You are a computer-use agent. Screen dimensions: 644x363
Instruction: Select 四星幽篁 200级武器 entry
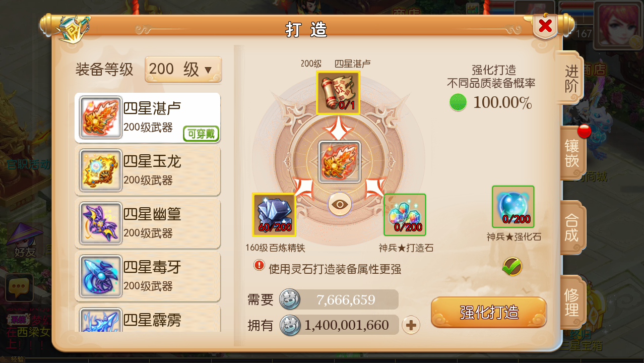click(x=148, y=224)
